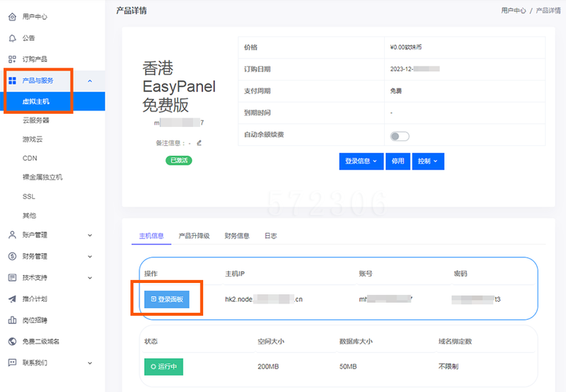Screen dimensions: 566x392
Task: Click the 50MB database size value
Action: [x=348, y=367]
